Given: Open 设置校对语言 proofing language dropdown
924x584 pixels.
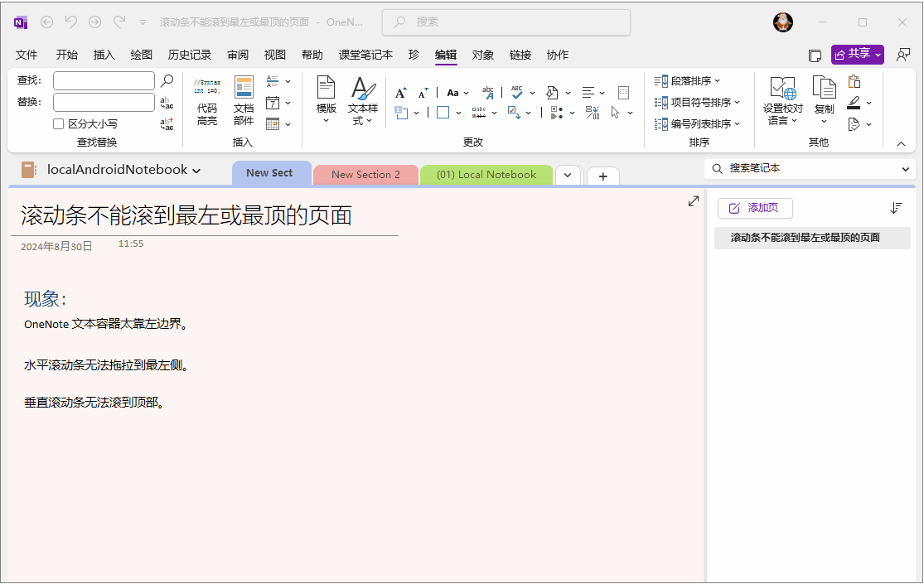Looking at the screenshot, I should [x=782, y=101].
